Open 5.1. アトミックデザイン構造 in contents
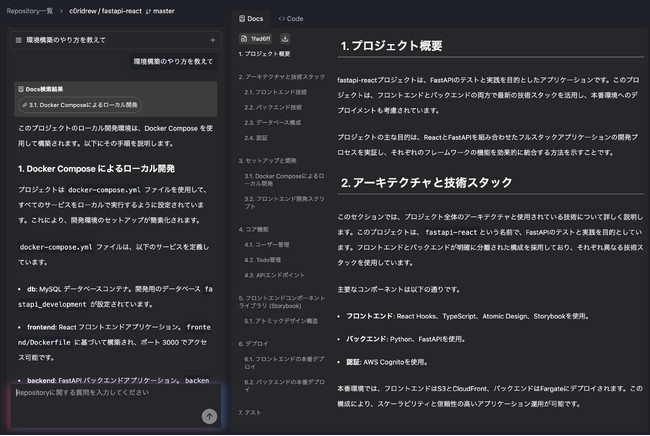The height and width of the screenshot is (436, 650). pos(281,321)
